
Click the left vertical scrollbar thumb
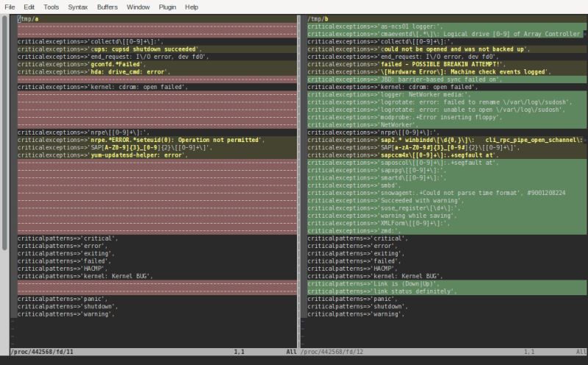coord(4,132)
